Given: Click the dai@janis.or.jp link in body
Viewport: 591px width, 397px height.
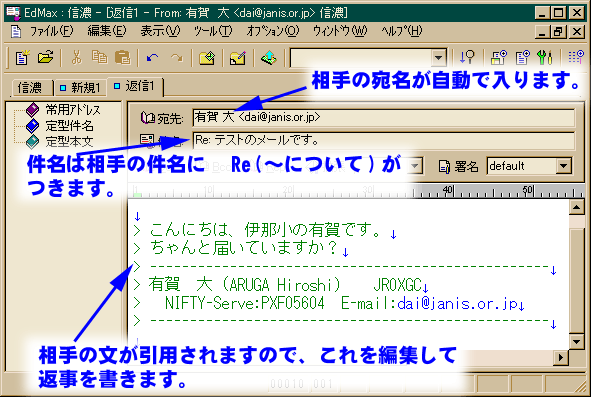Looking at the screenshot, I should (x=458, y=303).
